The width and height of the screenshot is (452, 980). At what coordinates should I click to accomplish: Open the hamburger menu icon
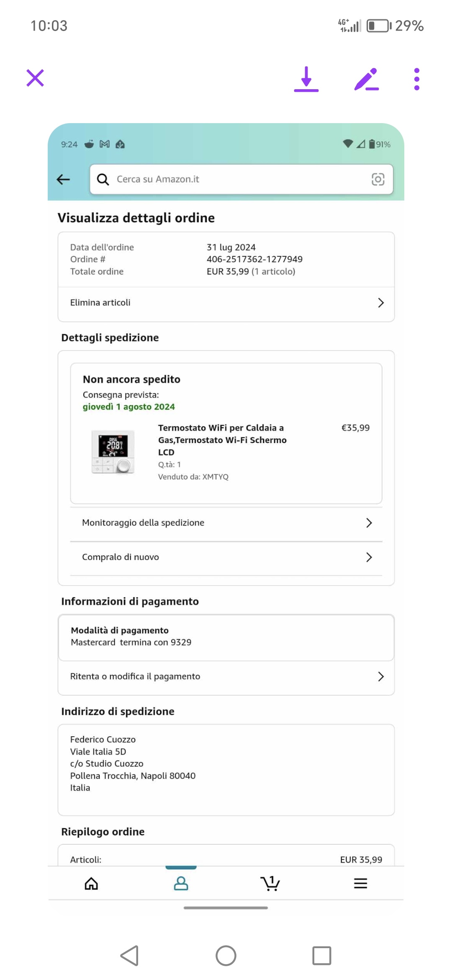click(x=360, y=884)
